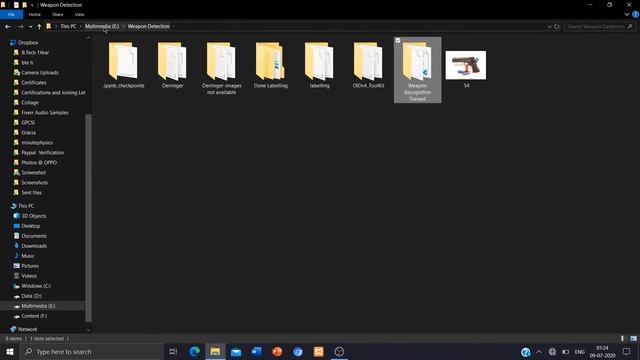Screen dimensions: 640x360
Task: Go back with the back arrow
Action: [8, 27]
